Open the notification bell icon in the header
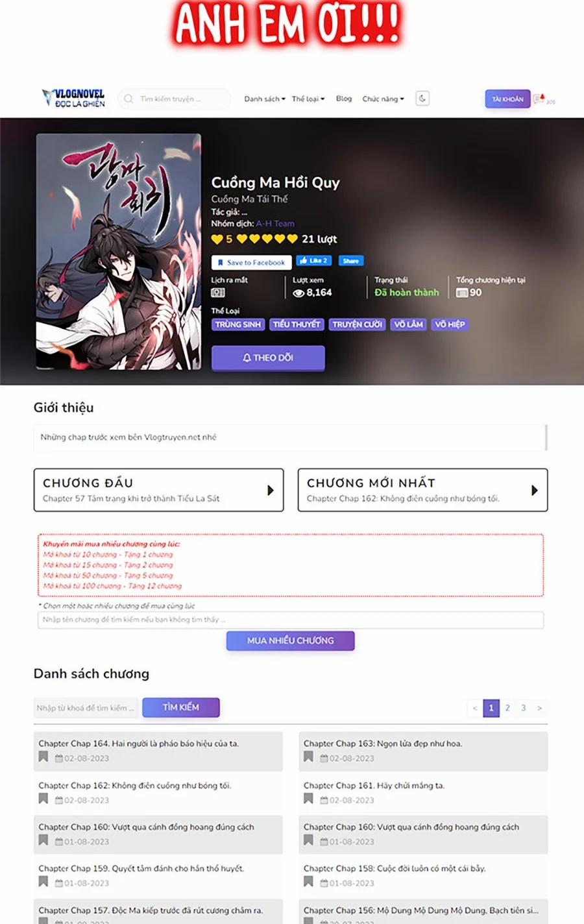Image resolution: width=584 pixels, height=924 pixels. 539,99
